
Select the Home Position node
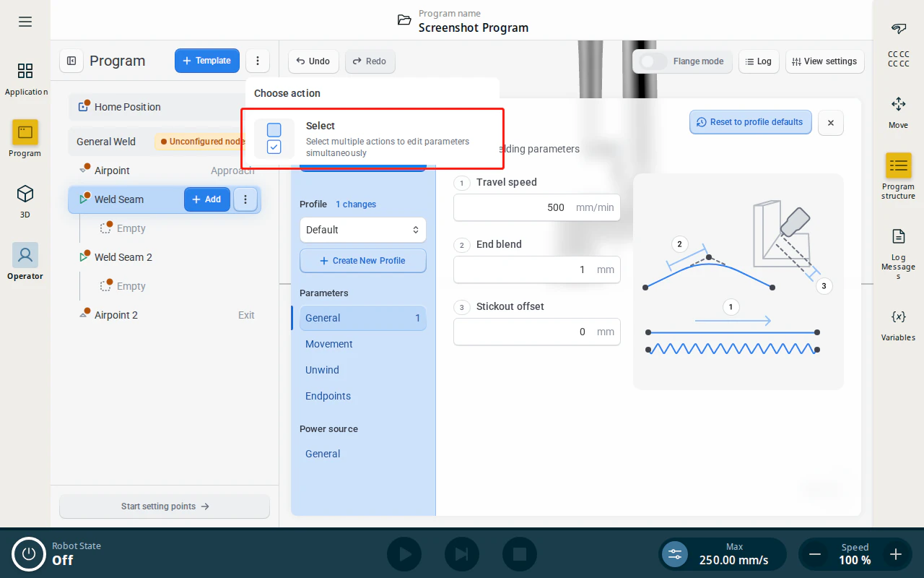(x=156, y=107)
